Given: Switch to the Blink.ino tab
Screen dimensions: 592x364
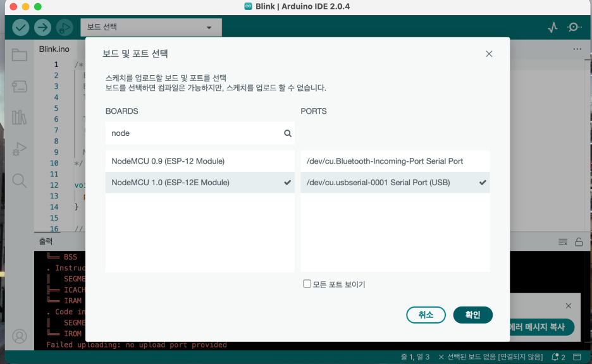Looking at the screenshot, I should click(x=54, y=49).
